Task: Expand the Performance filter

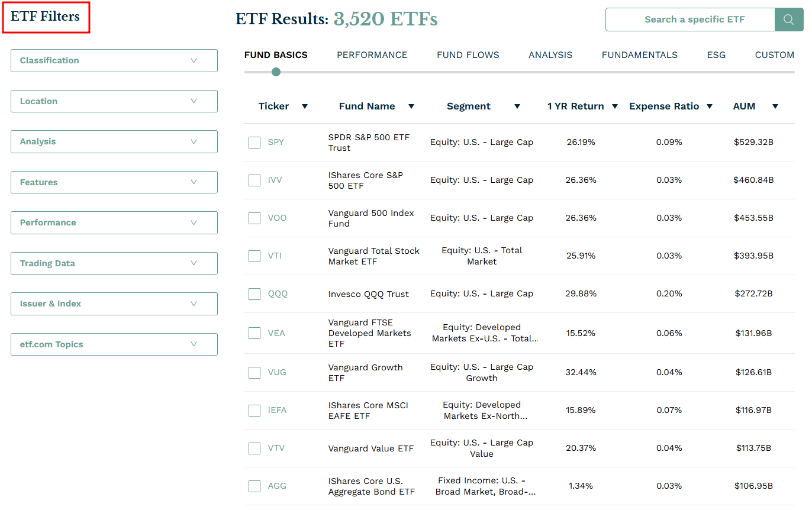Action: coord(114,222)
